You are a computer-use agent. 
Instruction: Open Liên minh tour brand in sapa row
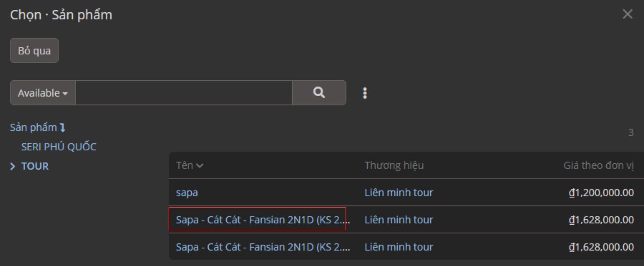(399, 193)
